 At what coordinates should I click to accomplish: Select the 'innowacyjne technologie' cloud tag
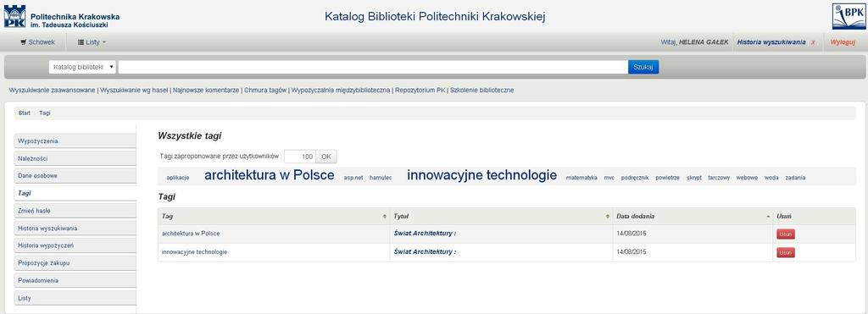click(x=481, y=175)
